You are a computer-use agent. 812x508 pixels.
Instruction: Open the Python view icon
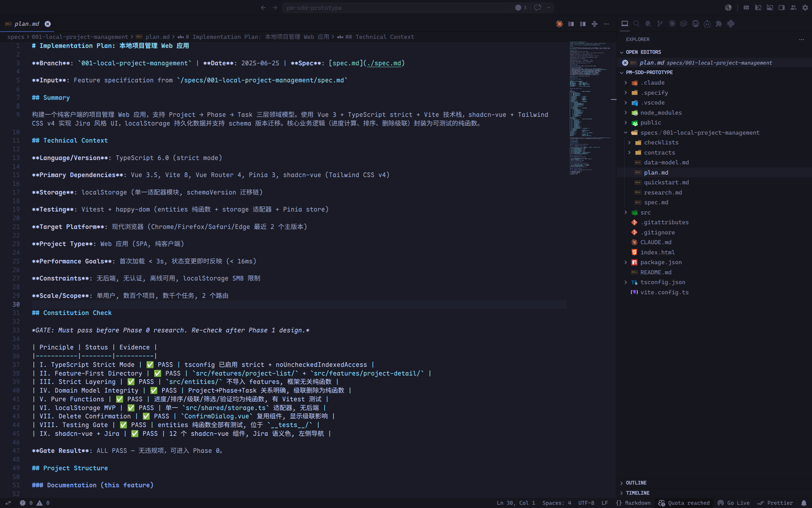coord(731,24)
